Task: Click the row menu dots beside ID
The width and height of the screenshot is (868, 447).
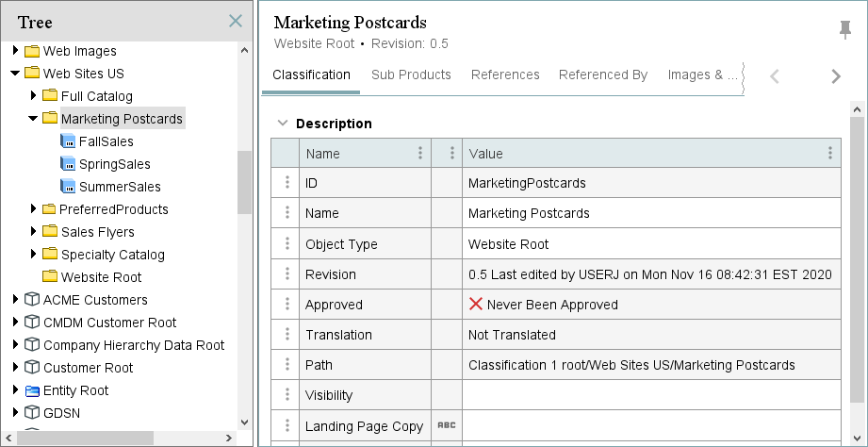Action: click(x=287, y=183)
